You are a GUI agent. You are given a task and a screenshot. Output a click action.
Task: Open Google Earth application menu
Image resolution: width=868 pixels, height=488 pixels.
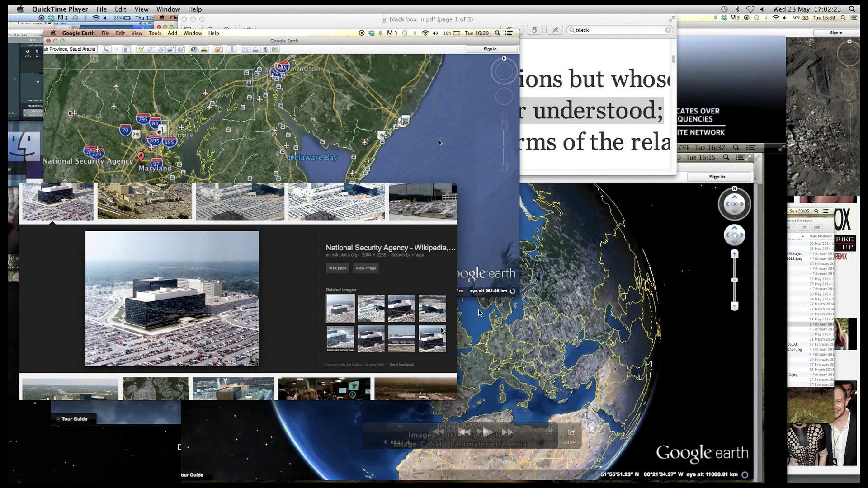(x=78, y=33)
